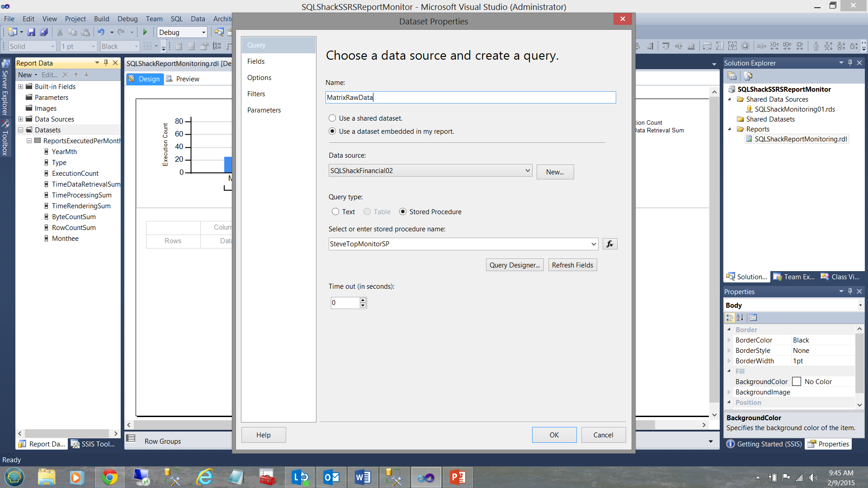Image resolution: width=868 pixels, height=488 pixels.
Task: Click the Save icon in toolbar
Action: [31, 32]
